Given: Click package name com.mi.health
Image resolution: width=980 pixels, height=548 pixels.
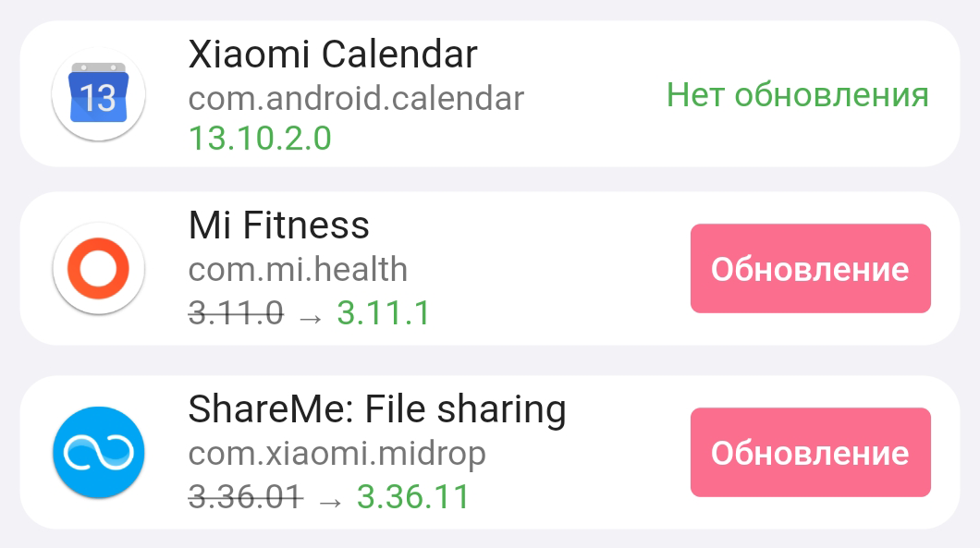Looking at the screenshot, I should pos(298,269).
